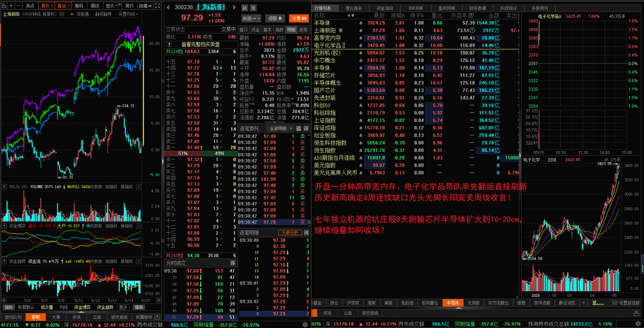Click the fullscreen expand icon above chart
Screen dimensions: 644x328
(158, 6)
